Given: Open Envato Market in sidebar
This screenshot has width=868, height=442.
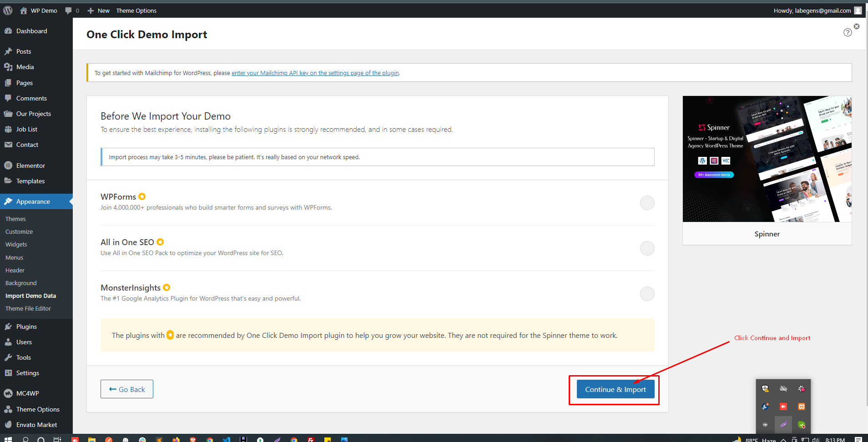Looking at the screenshot, I should [36, 425].
